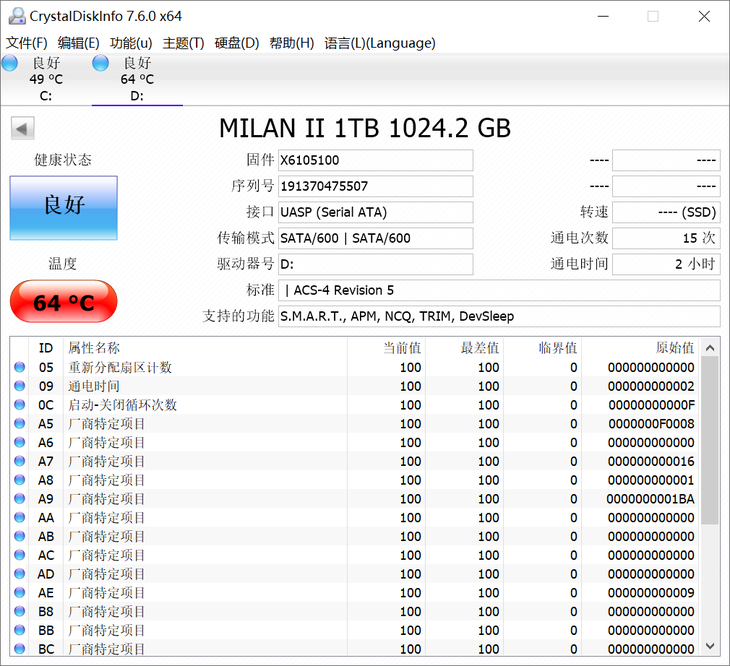Open the 编辑(E) menu

tap(79, 43)
